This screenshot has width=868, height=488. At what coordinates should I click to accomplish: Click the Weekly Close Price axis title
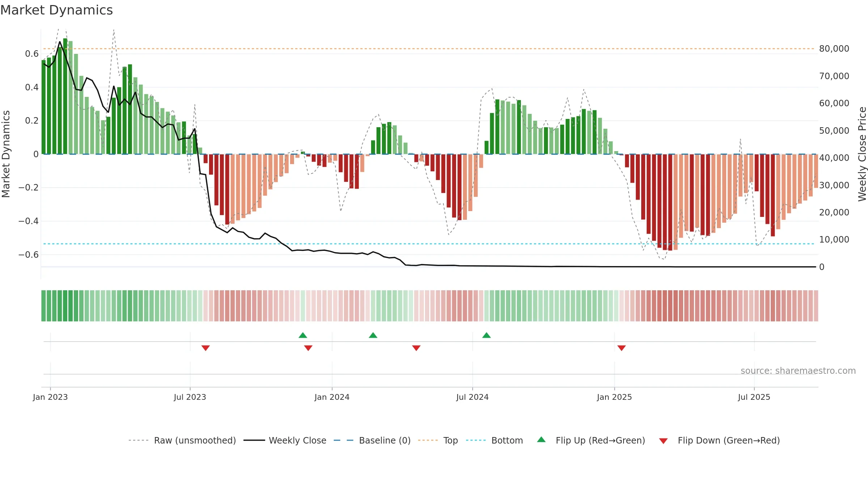click(862, 154)
